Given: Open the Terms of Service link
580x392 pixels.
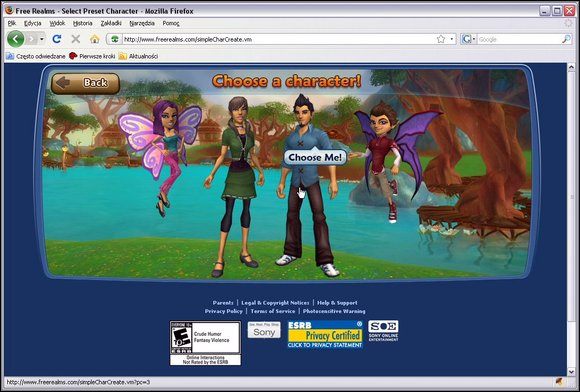Looking at the screenshot, I should point(273,311).
